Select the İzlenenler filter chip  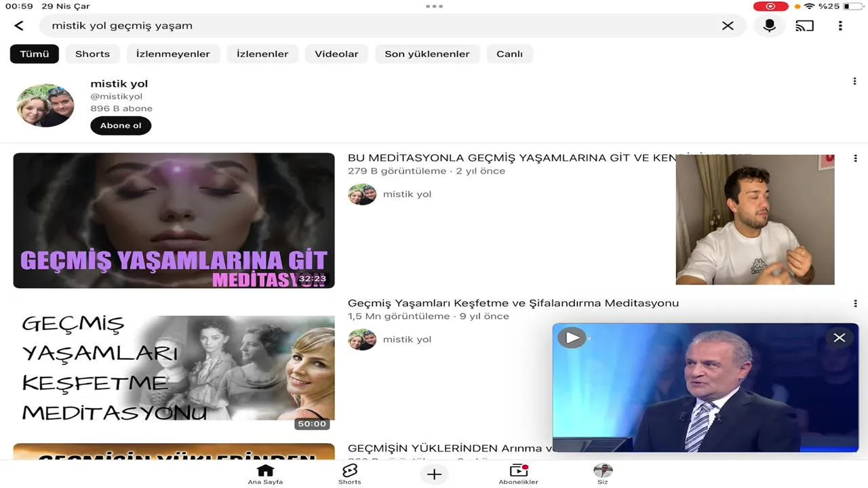click(262, 54)
